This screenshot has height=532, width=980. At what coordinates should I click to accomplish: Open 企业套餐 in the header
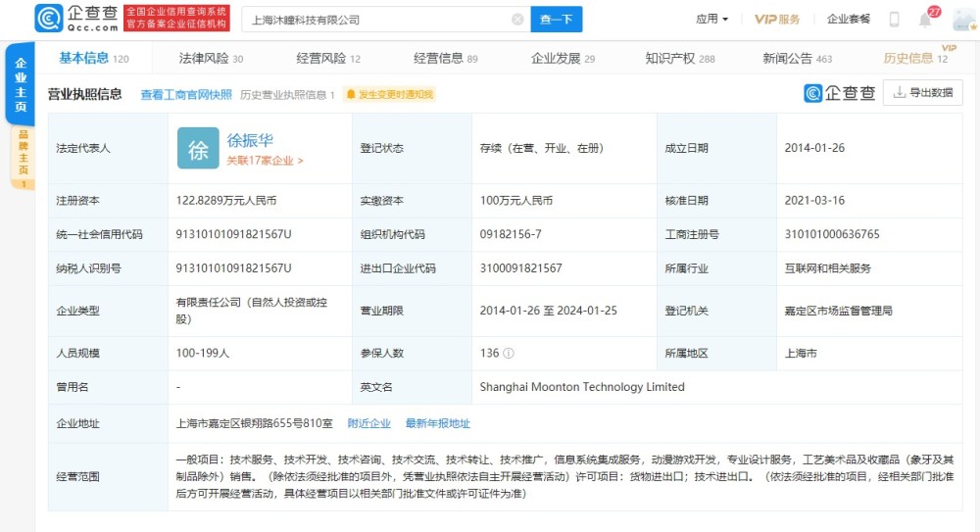coord(848,19)
